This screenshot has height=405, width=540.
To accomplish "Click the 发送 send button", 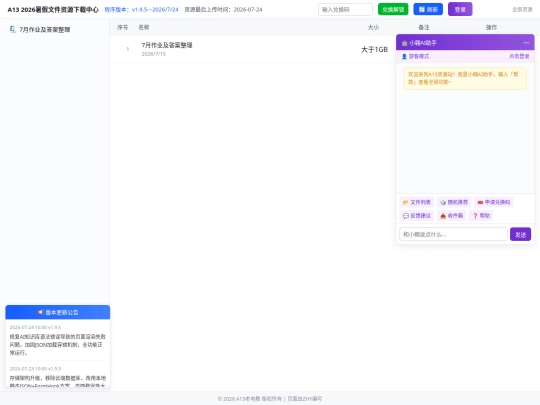I will [520, 235].
